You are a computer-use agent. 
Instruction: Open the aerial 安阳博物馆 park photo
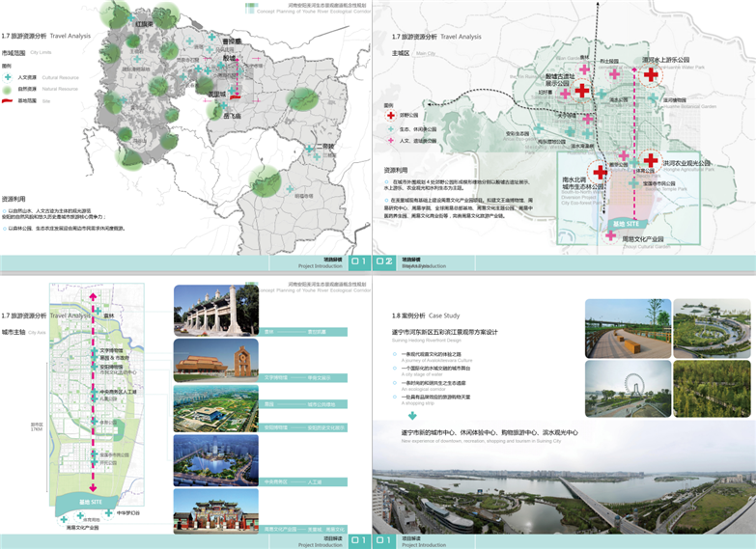216,408
